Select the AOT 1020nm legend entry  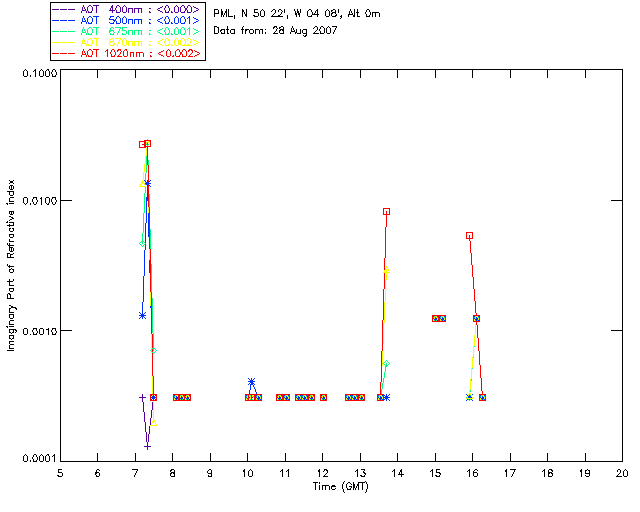pos(127,53)
